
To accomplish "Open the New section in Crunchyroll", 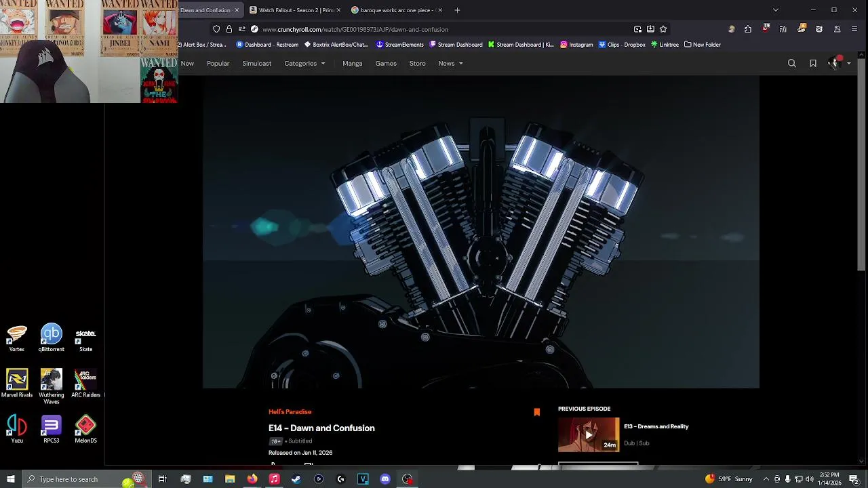I will [187, 63].
